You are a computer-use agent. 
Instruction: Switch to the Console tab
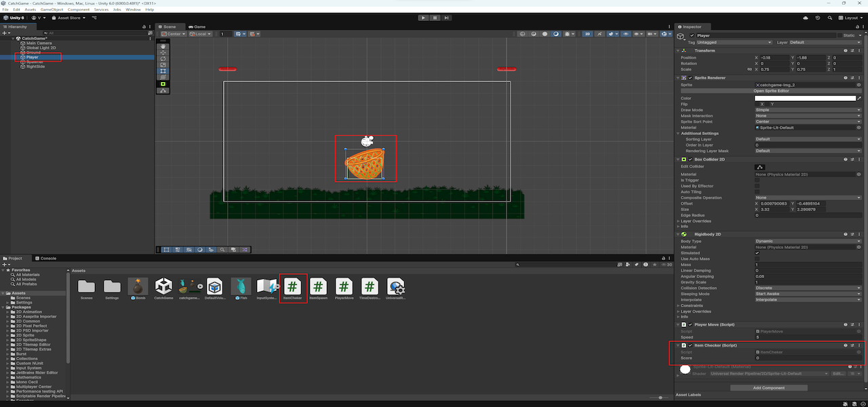click(x=47, y=258)
